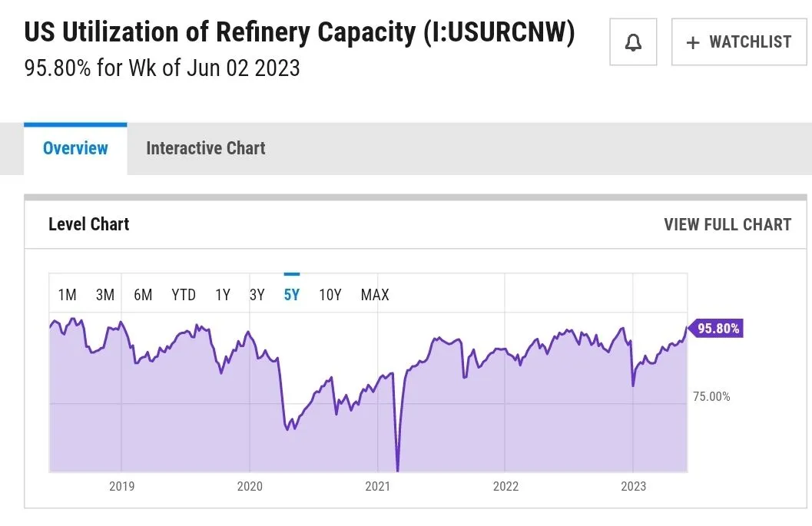812x526 pixels.
Task: Show year-to-date (YTD) chart range
Action: point(184,295)
